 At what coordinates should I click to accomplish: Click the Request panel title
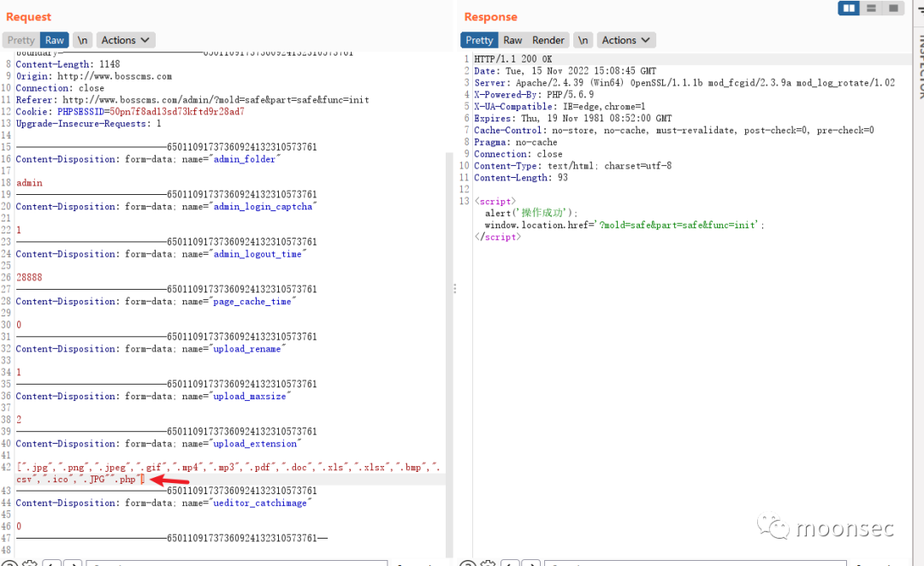tap(28, 16)
